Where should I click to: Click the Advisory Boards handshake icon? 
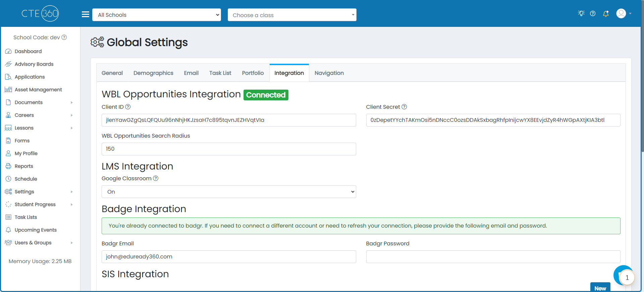[8, 64]
